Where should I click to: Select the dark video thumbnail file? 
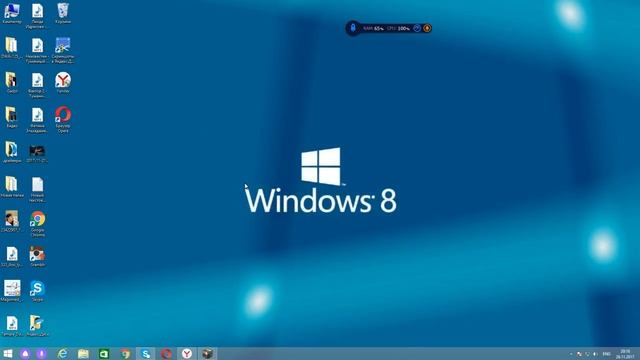pos(37,153)
